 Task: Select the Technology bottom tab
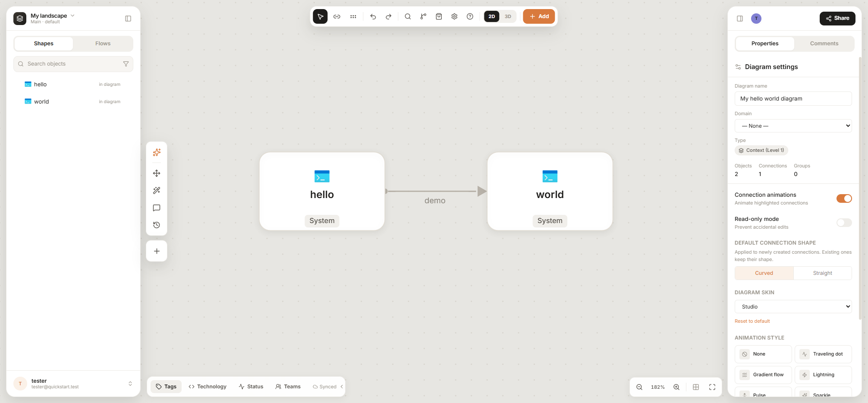(208, 387)
